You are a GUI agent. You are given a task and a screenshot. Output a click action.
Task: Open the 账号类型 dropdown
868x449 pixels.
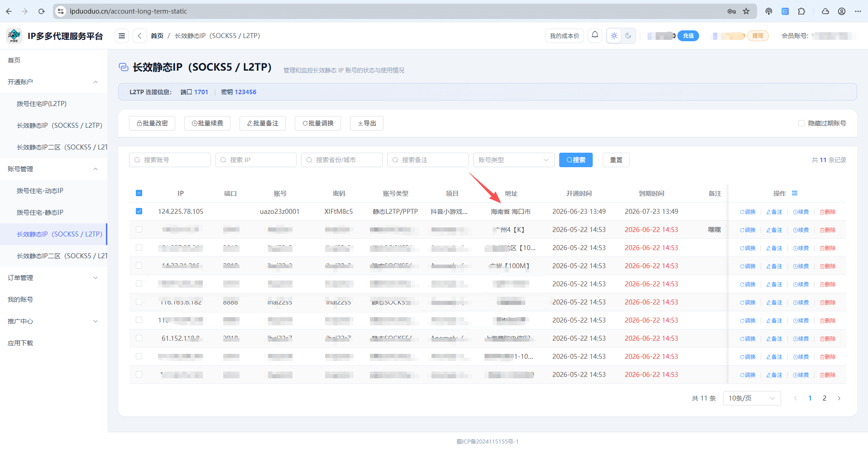coord(514,160)
